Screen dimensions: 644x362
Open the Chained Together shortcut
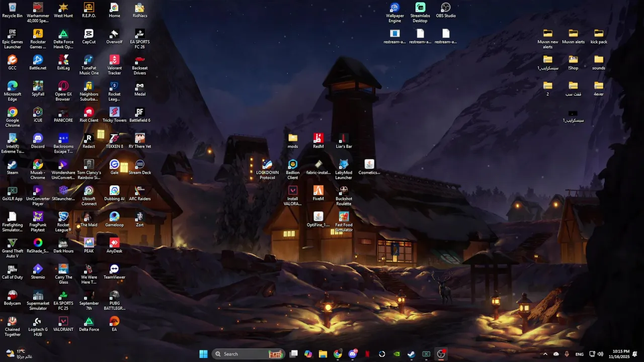click(13, 327)
